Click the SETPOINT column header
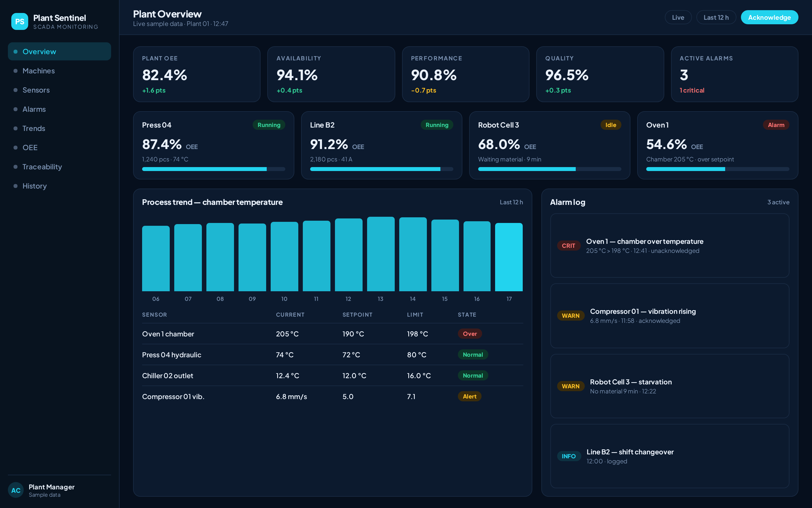This screenshot has height=508, width=812. 357,314
